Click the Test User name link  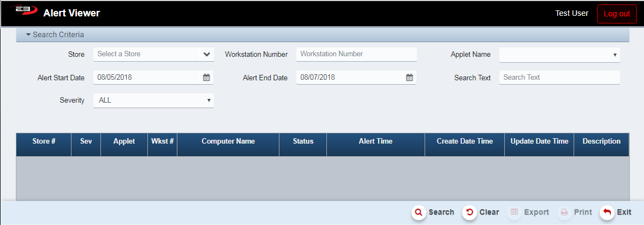coord(571,13)
